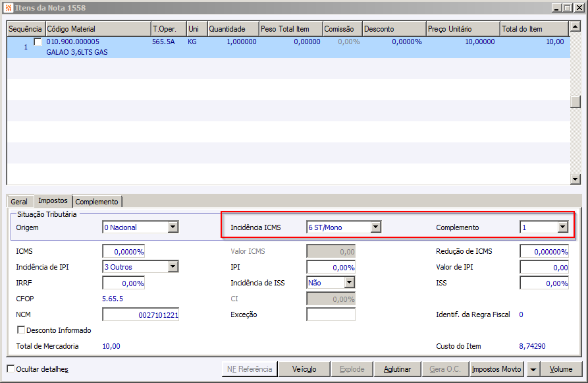Click the 10,00000 unit price cell
588x383 pixels.
click(x=480, y=42)
